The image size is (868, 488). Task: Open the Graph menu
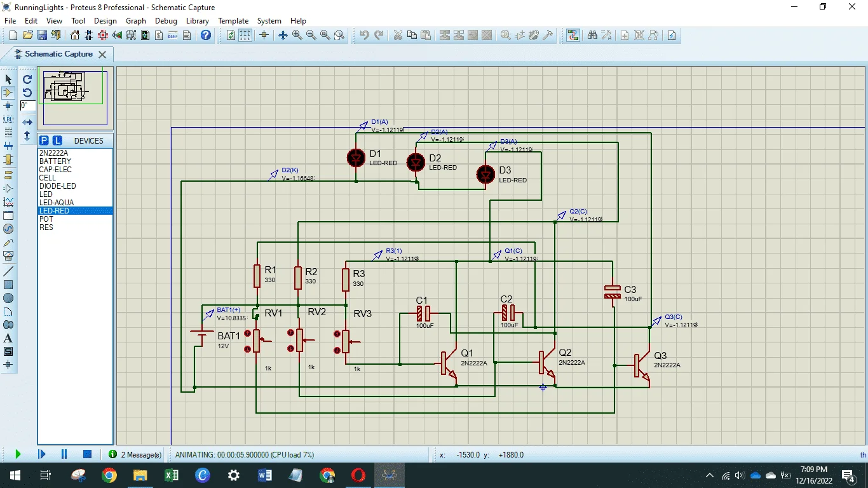[x=136, y=21]
